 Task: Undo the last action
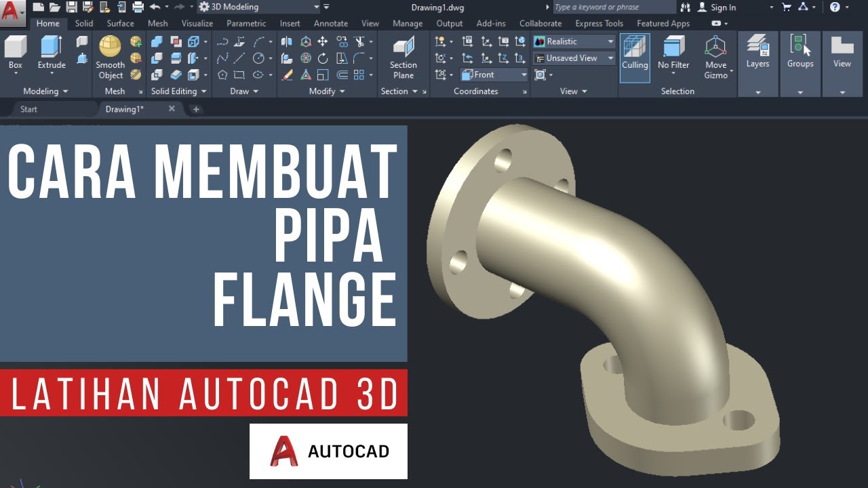(155, 7)
